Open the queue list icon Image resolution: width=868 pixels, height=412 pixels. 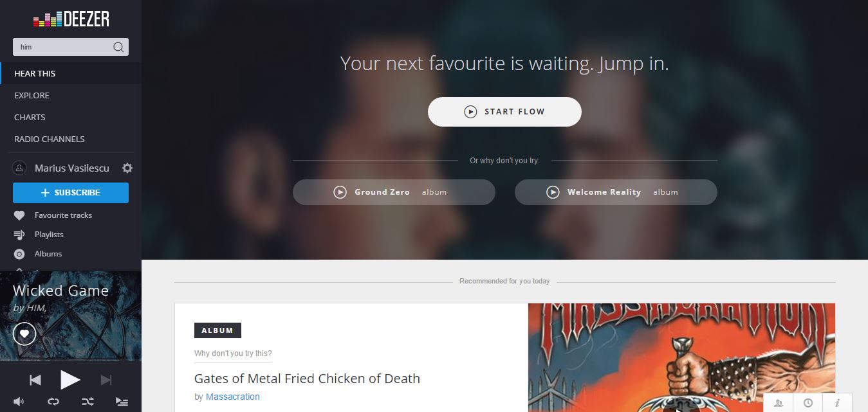[122, 401]
